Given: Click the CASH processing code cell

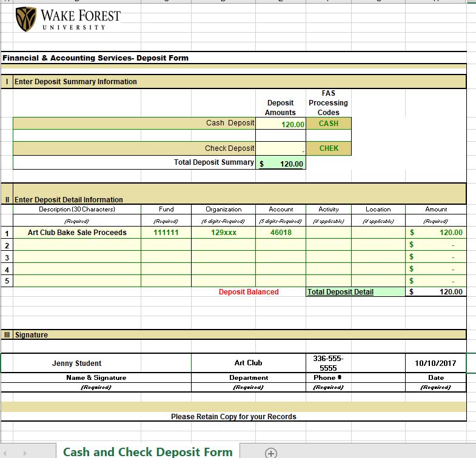Looking at the screenshot, I should click(x=329, y=124).
